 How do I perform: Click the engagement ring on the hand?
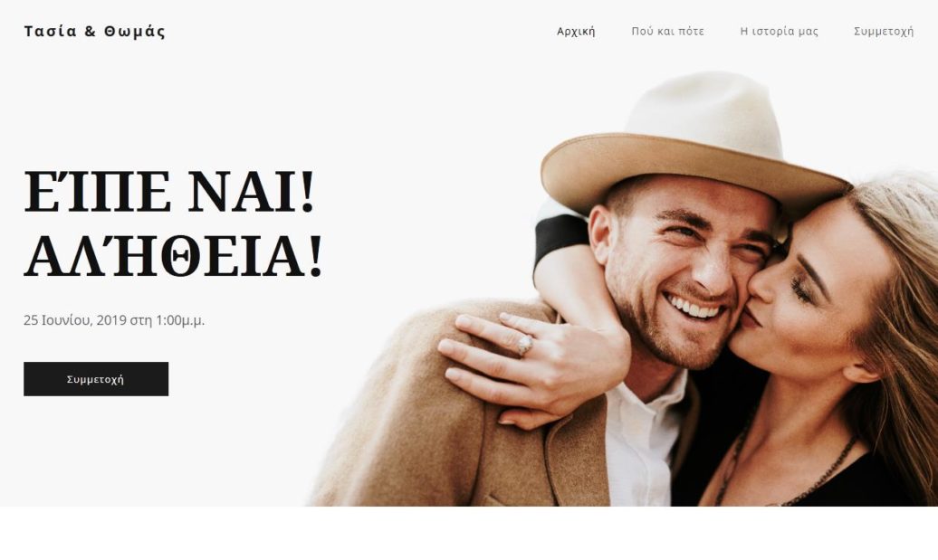click(x=524, y=345)
